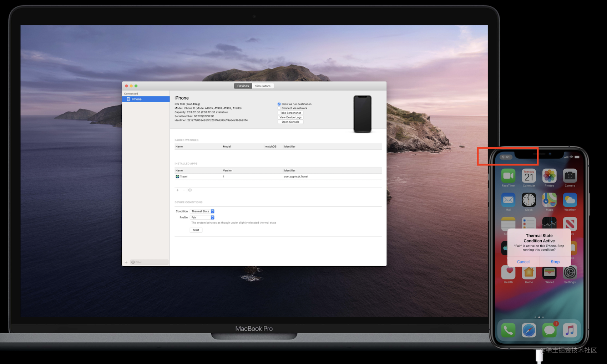607x364 pixels.
Task: Launch the Camera app on the iPhone
Action: pos(570,176)
